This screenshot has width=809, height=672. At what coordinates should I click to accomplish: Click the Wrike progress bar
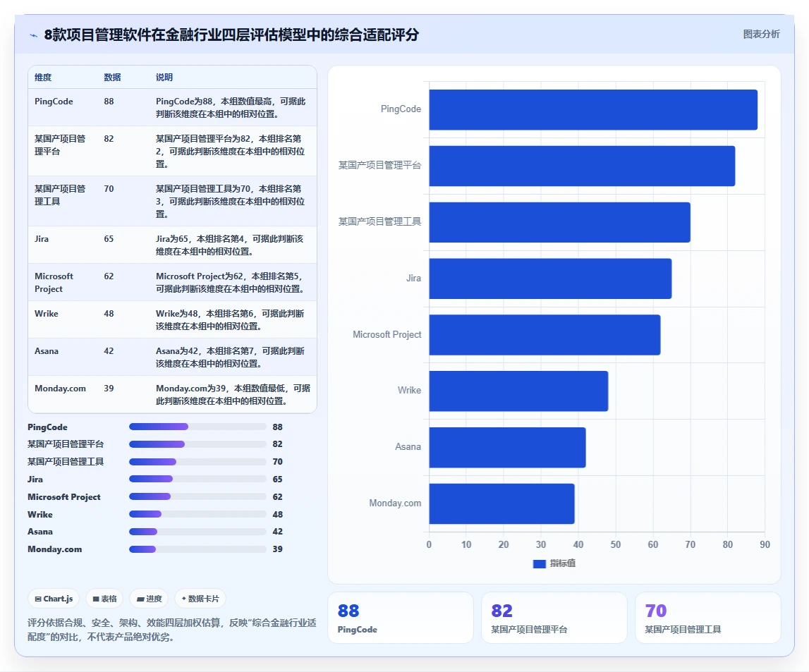(x=197, y=514)
